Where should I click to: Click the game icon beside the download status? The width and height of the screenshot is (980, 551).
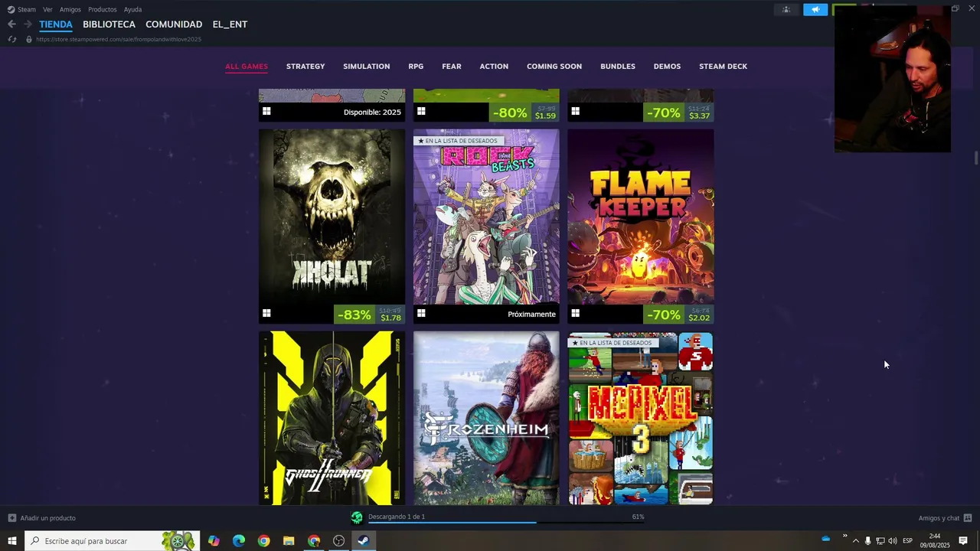357,518
